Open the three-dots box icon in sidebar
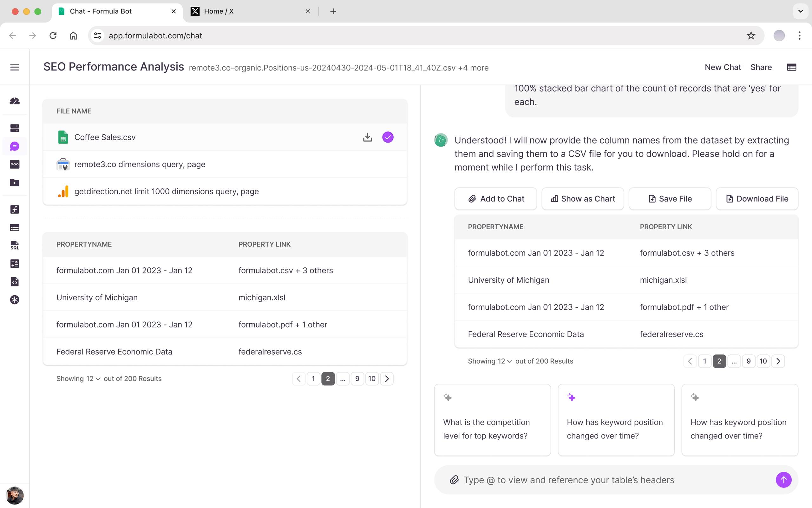This screenshot has height=508, width=812. click(x=14, y=164)
